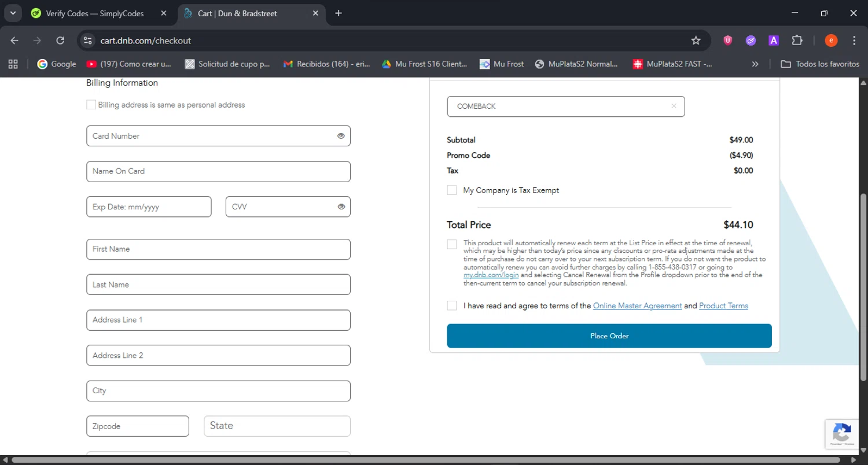Image resolution: width=868 pixels, height=465 pixels.
Task: Click the vertical page scrollbar
Action: 863,287
